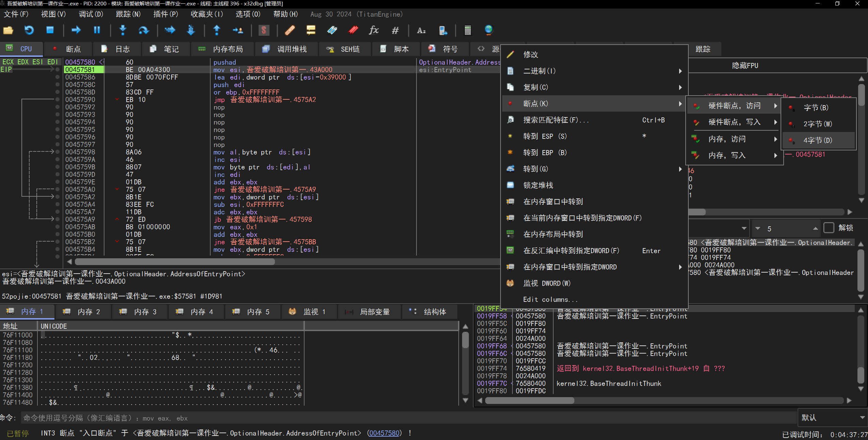
Task: Find intermodular calls icon in toolbar
Action: [x=443, y=30]
